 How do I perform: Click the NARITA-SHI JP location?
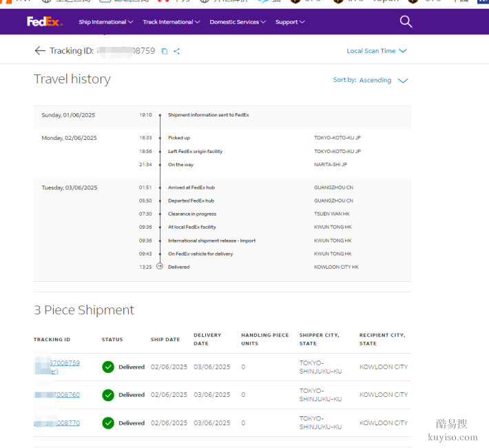[x=331, y=165]
